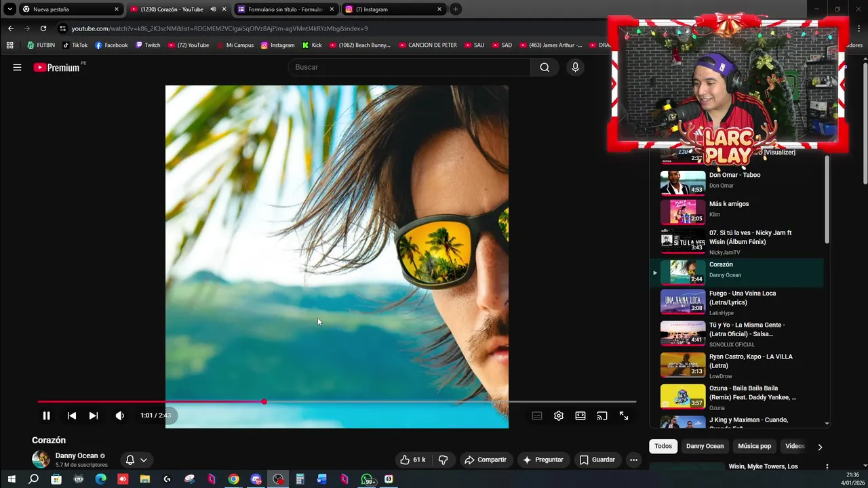Save video with the Guardar button
This screenshot has height=488, width=868.
[597, 460]
